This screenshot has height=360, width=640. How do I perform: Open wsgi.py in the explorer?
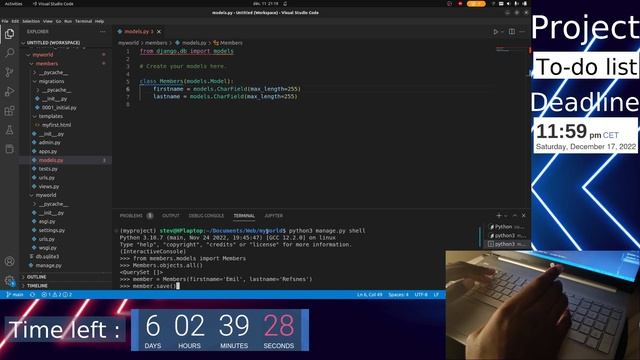pyautogui.click(x=48, y=248)
